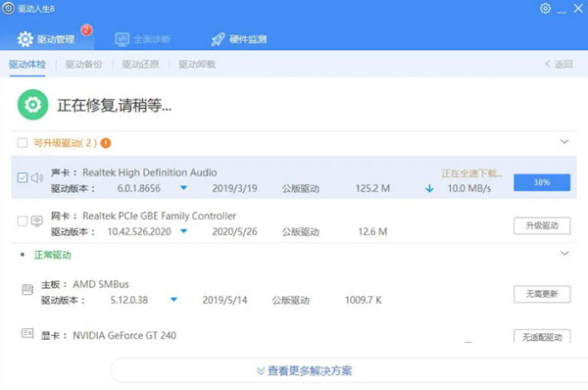Viewport: 588px width, 390px height.
Task: Open version dropdown for 5.12.0.38
Action: [x=173, y=299]
